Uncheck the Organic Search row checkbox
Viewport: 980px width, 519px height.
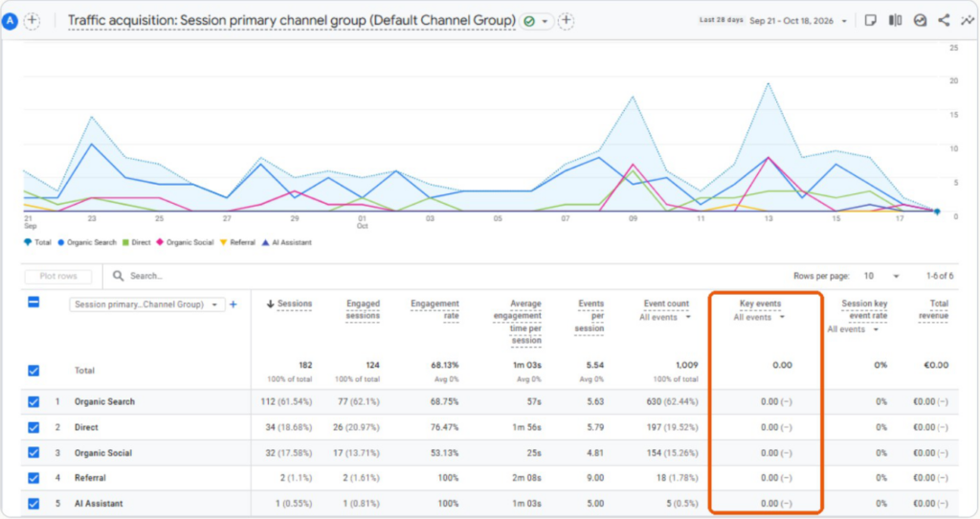[x=33, y=402]
